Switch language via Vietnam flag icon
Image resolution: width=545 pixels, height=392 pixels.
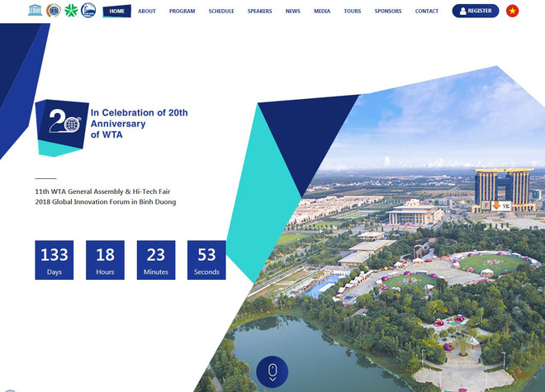tap(512, 11)
